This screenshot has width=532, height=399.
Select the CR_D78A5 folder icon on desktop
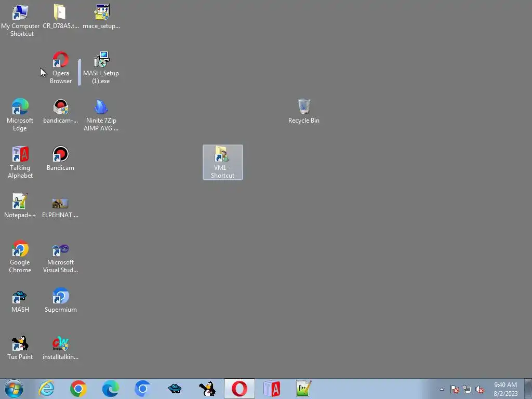(60, 17)
